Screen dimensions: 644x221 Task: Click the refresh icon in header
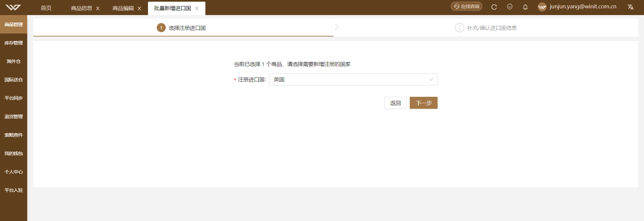[x=494, y=7]
